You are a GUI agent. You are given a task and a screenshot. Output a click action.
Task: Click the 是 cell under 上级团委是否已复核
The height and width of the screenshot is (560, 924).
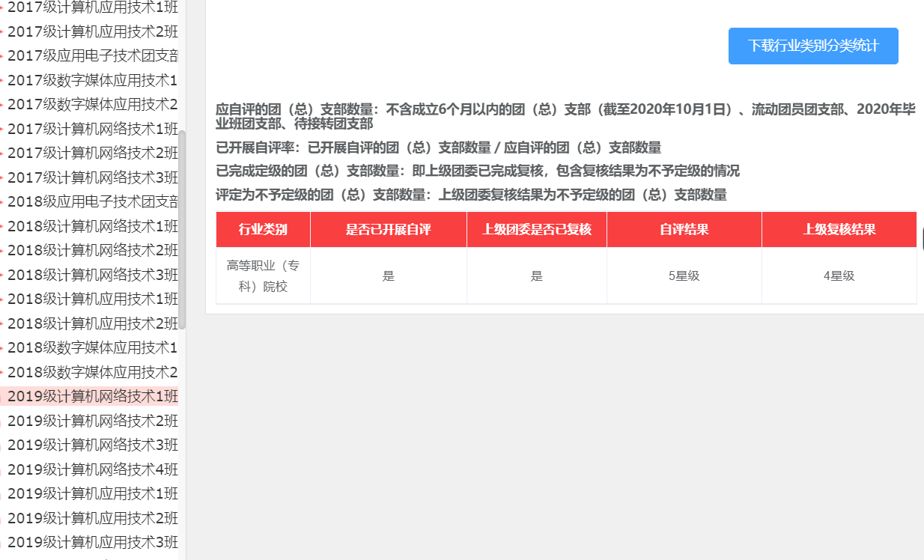point(537,276)
